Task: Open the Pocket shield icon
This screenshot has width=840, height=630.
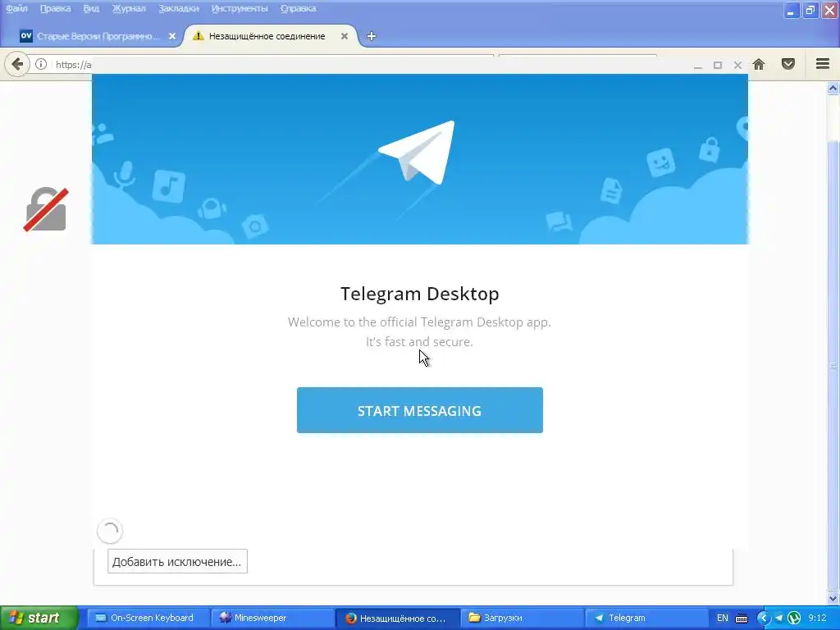Action: (x=788, y=64)
